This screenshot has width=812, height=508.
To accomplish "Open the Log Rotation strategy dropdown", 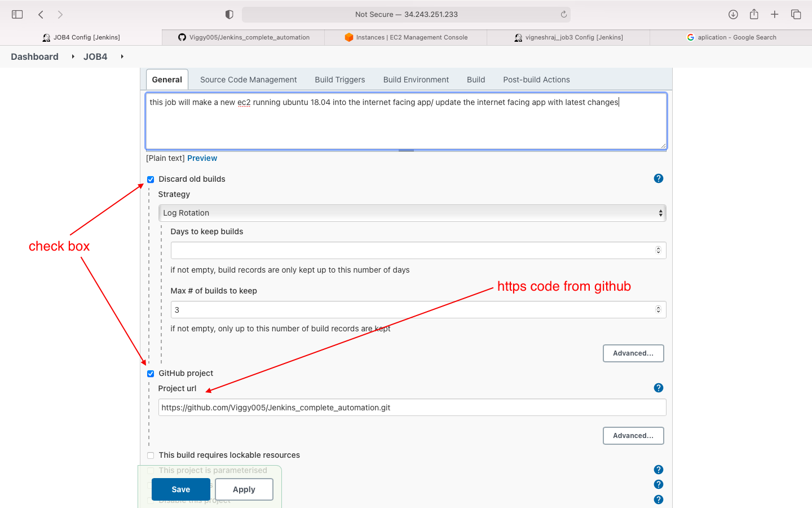I will point(412,213).
